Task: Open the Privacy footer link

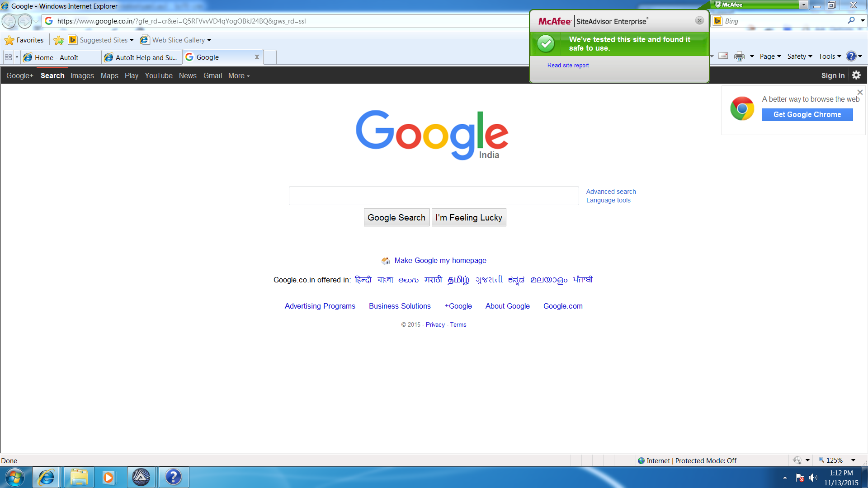Action: [x=435, y=324]
